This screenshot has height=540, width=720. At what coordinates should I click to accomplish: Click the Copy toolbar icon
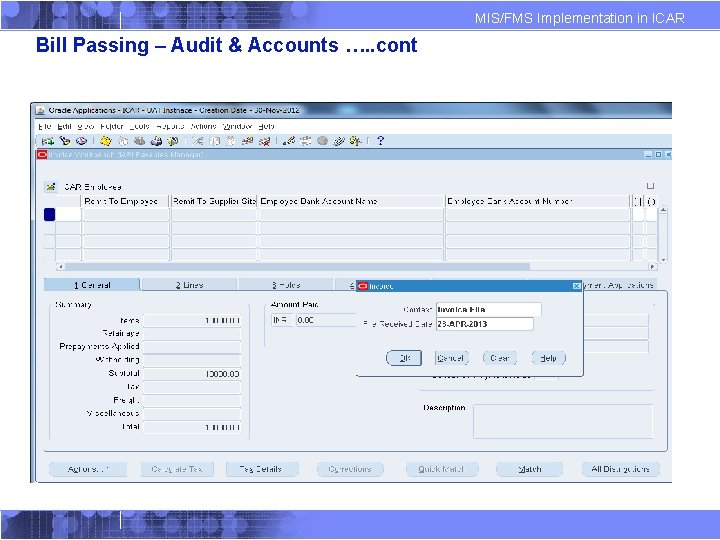coord(214,141)
